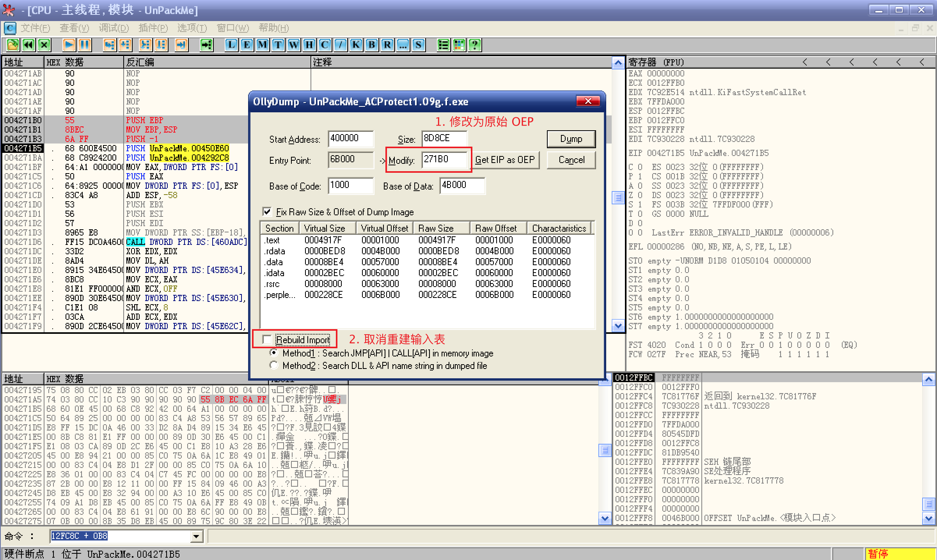
Task: Select Method2 search DLL radio button
Action: 274,365
